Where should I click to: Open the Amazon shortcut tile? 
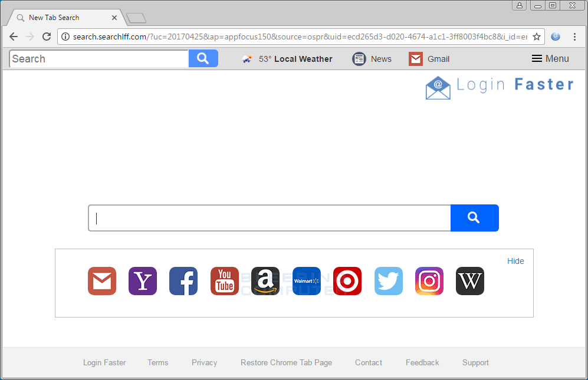pyautogui.click(x=265, y=280)
